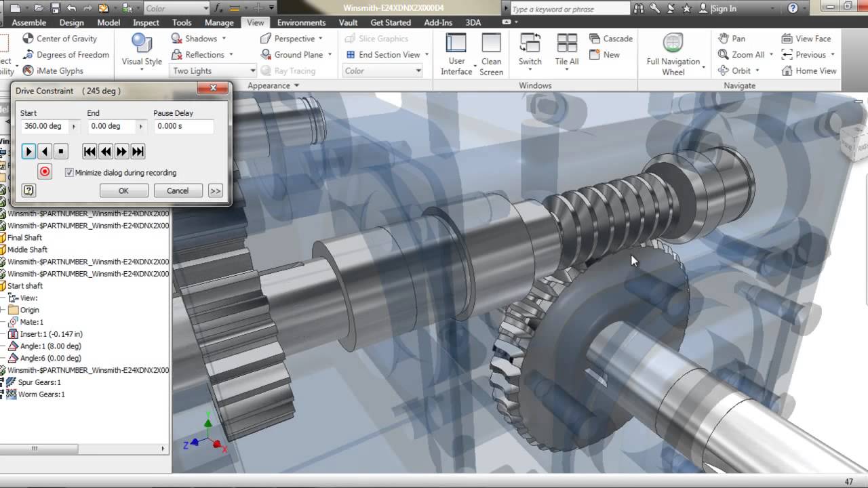Switch to the Inspect ribbon tab
The width and height of the screenshot is (868, 488).
click(146, 22)
